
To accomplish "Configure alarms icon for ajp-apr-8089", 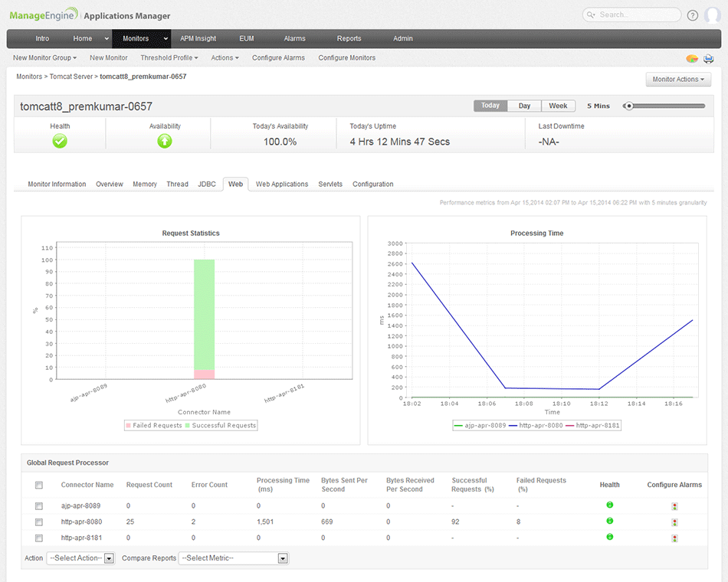I will click(674, 506).
